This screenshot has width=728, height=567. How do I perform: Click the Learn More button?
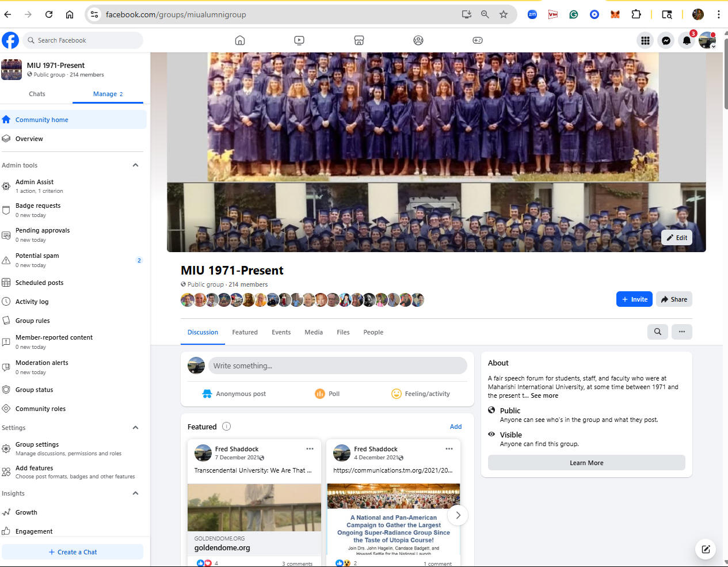tap(586, 463)
